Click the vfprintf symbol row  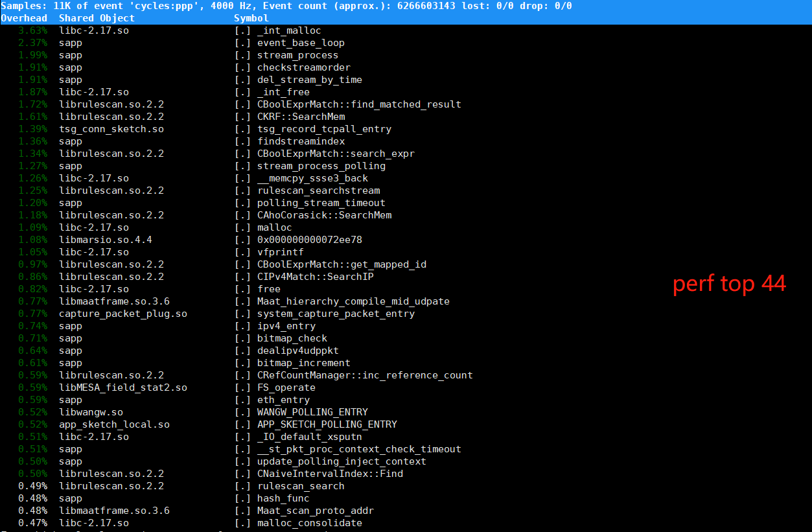pyautogui.click(x=280, y=252)
